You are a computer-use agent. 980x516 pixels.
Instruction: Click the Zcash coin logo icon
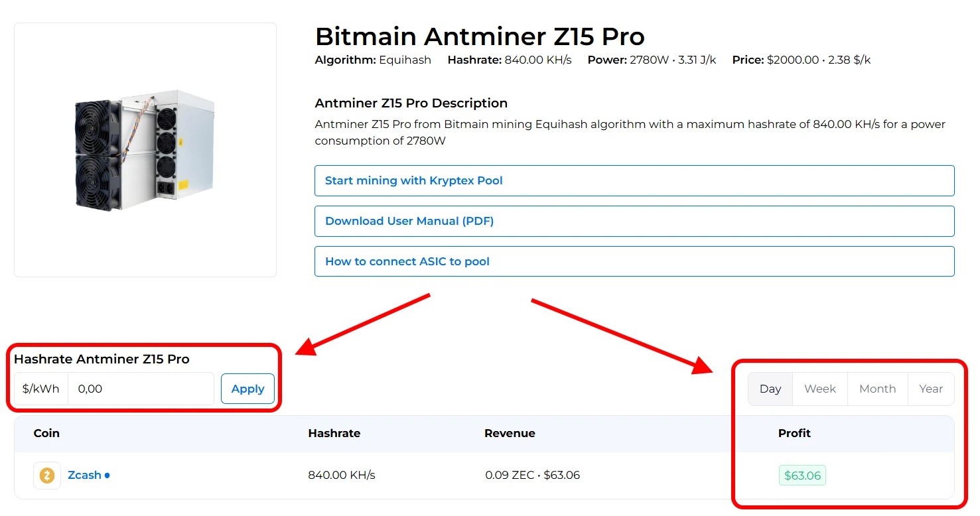click(x=47, y=476)
